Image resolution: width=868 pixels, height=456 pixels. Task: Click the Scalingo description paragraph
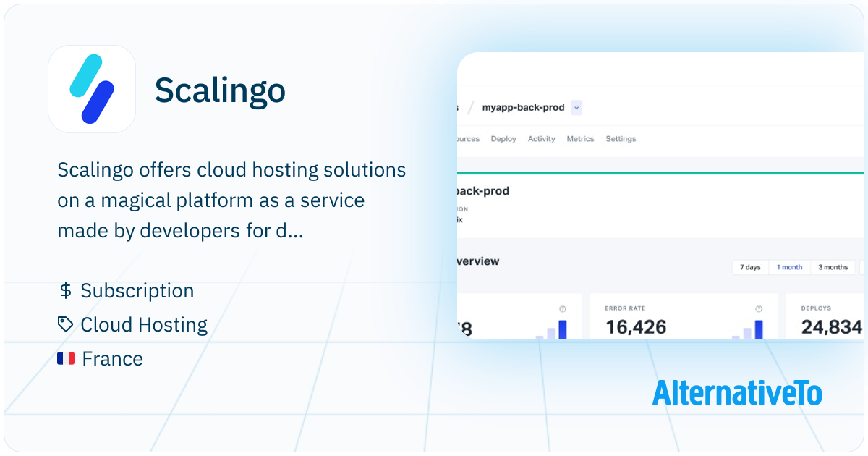(231, 200)
